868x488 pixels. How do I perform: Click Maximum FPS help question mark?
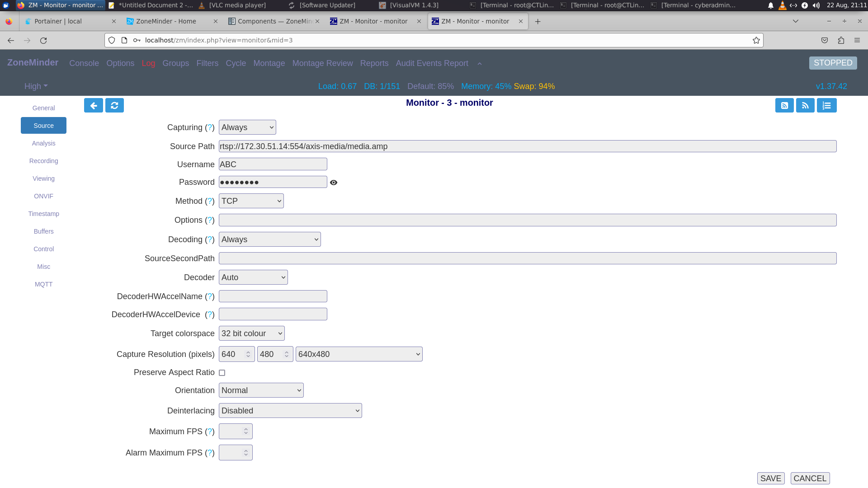[210, 432]
